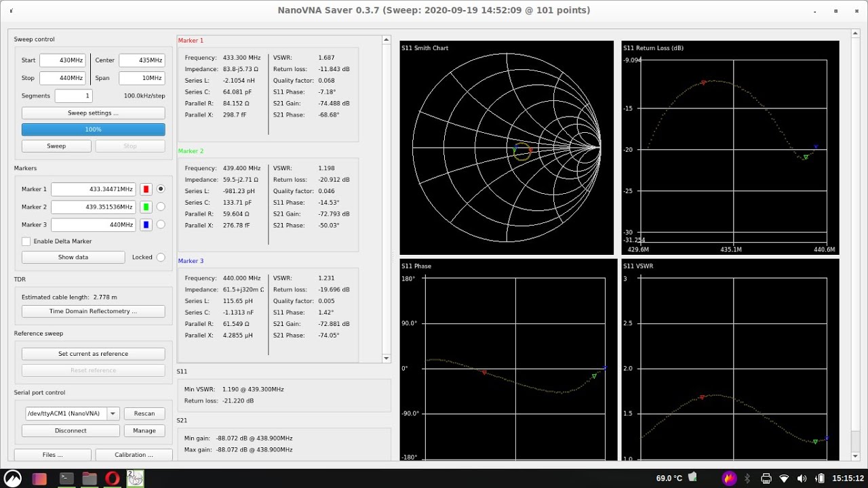Click the Marker 2 frequency field
Image resolution: width=868 pixels, height=488 pixels.
94,207
